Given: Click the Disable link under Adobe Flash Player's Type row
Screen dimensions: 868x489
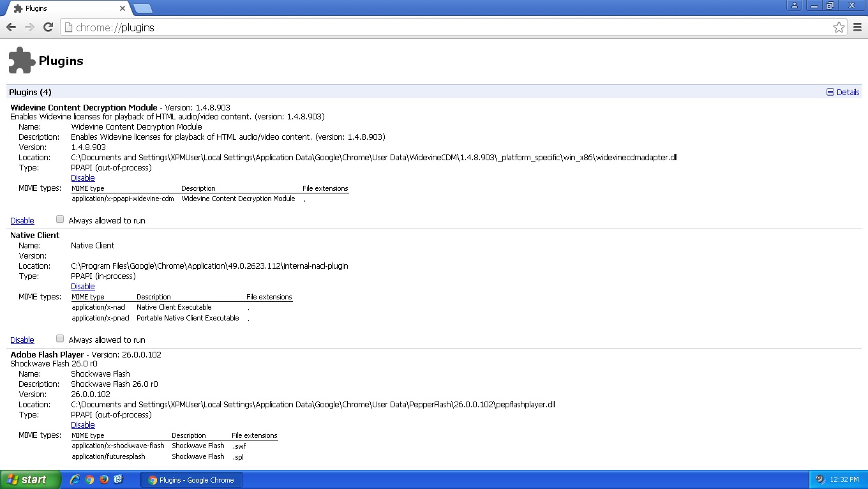Looking at the screenshot, I should tap(83, 425).
